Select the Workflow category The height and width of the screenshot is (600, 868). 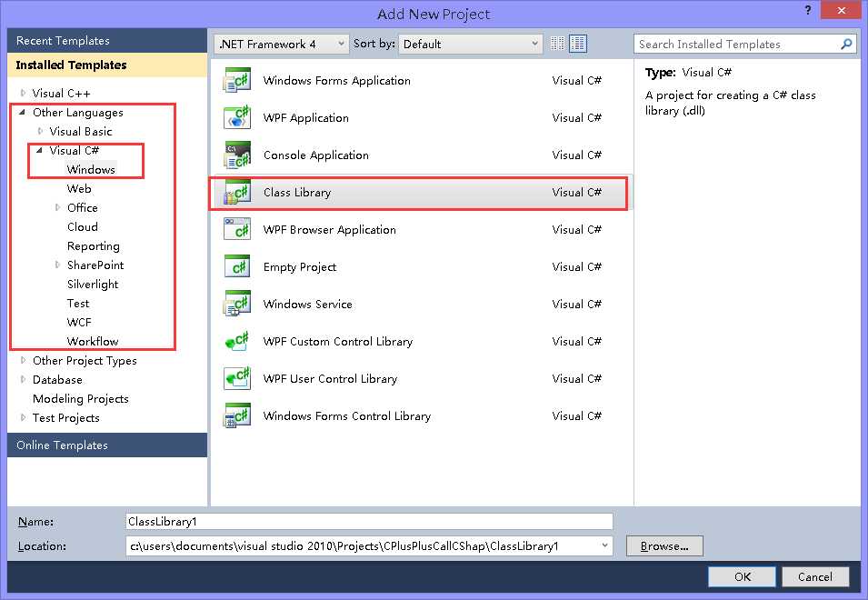click(93, 341)
